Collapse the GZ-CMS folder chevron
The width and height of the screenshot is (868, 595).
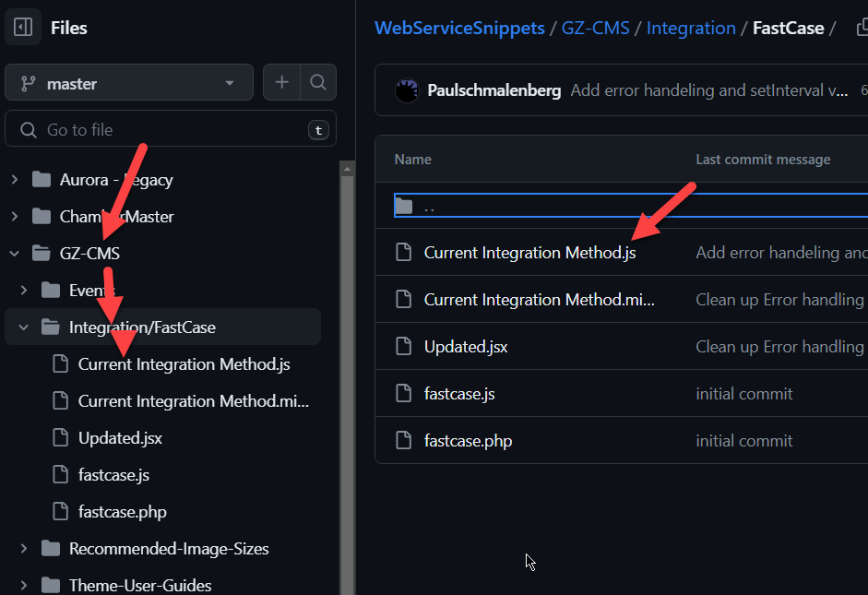click(x=15, y=254)
